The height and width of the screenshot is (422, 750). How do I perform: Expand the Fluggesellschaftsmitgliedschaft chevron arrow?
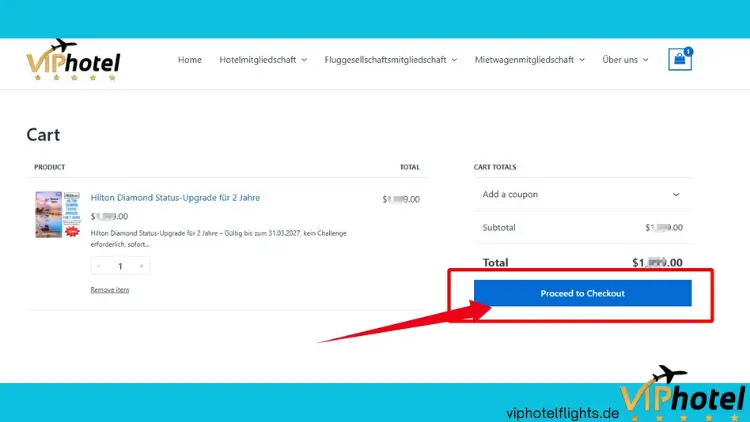454,60
